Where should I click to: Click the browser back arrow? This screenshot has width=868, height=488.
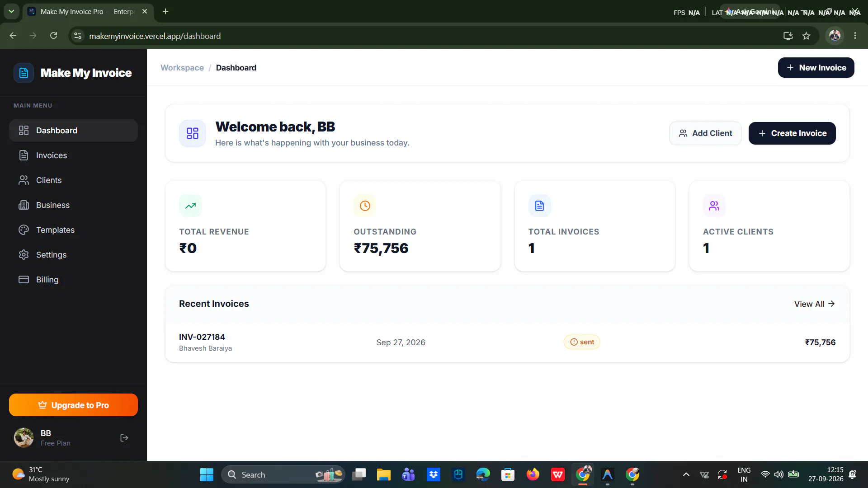[13, 36]
